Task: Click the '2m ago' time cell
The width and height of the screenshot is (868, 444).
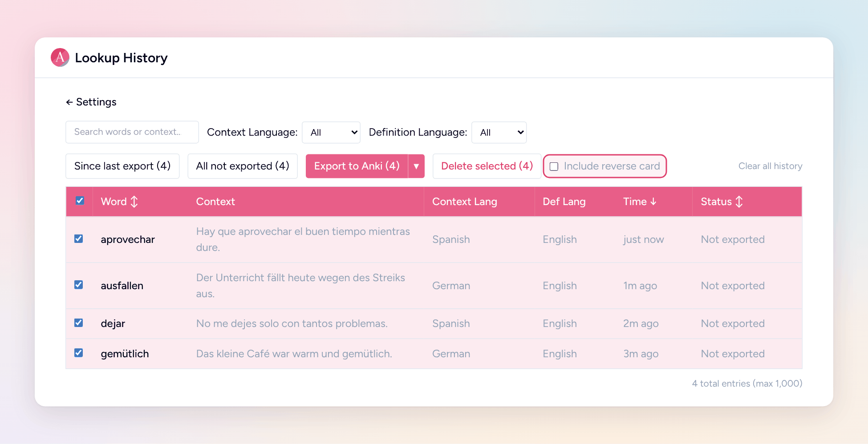Action: [x=641, y=323]
